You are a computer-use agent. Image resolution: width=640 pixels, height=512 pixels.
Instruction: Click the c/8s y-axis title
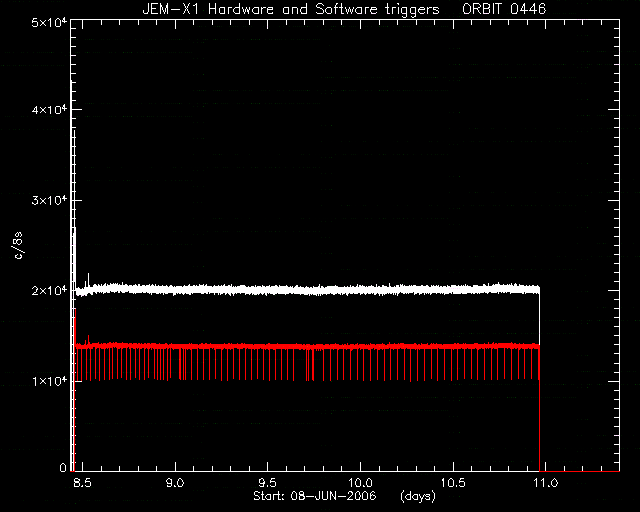[x=18, y=245]
